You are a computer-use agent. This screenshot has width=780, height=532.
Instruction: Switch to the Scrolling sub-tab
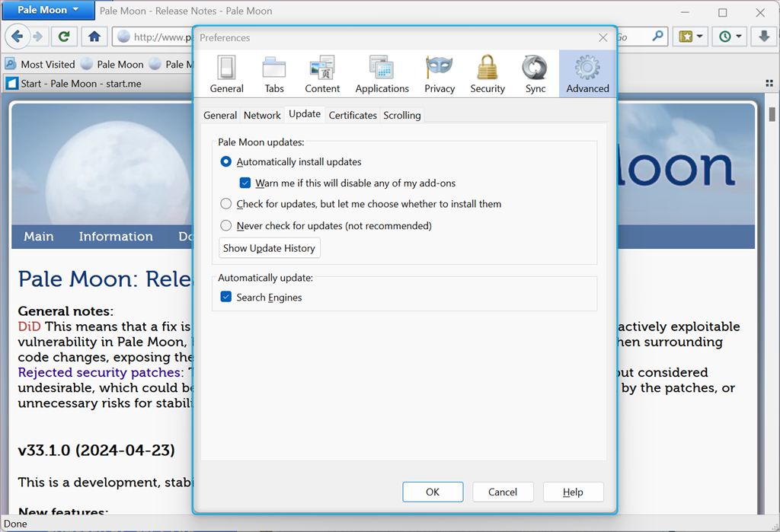click(x=402, y=116)
